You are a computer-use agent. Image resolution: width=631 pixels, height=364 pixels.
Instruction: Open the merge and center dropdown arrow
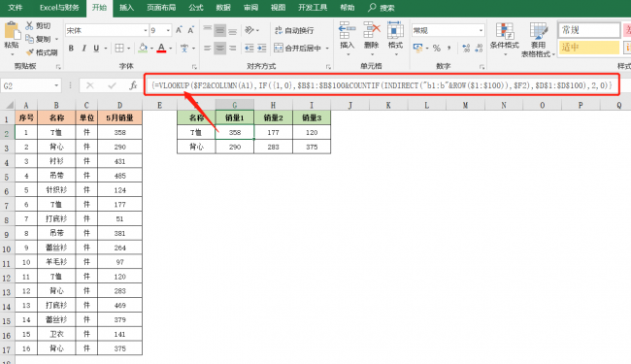pyautogui.click(x=327, y=49)
